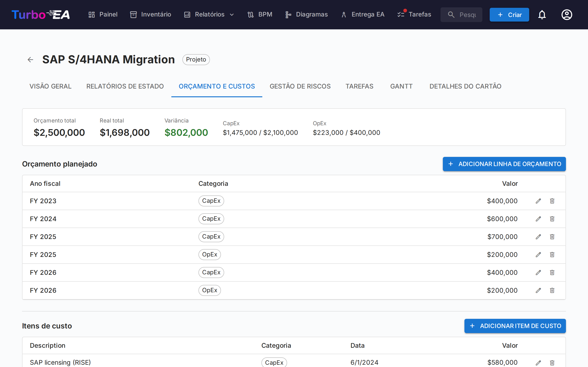Delete the FY 2024 CapEx budget line
The image size is (588, 367).
(x=552, y=219)
